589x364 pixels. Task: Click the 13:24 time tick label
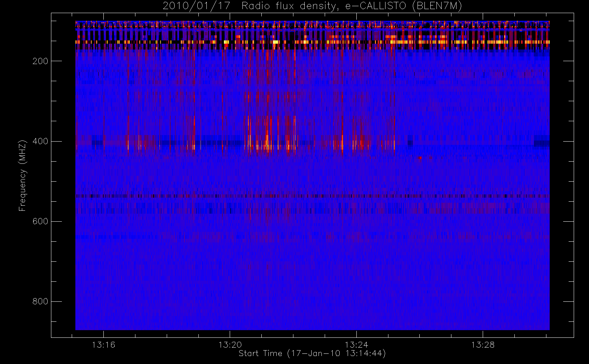point(356,345)
